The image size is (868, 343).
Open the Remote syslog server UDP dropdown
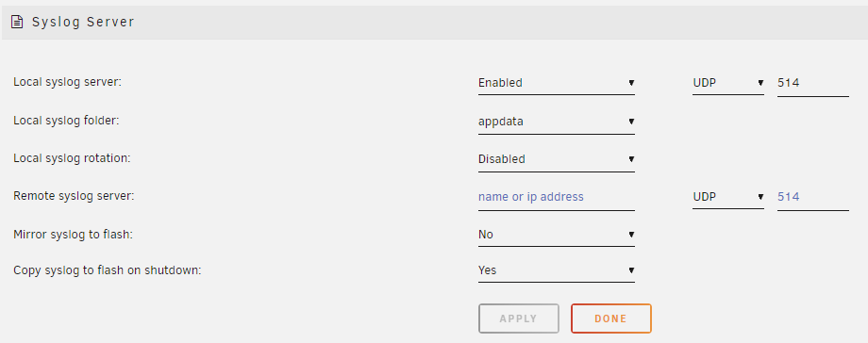pos(728,197)
